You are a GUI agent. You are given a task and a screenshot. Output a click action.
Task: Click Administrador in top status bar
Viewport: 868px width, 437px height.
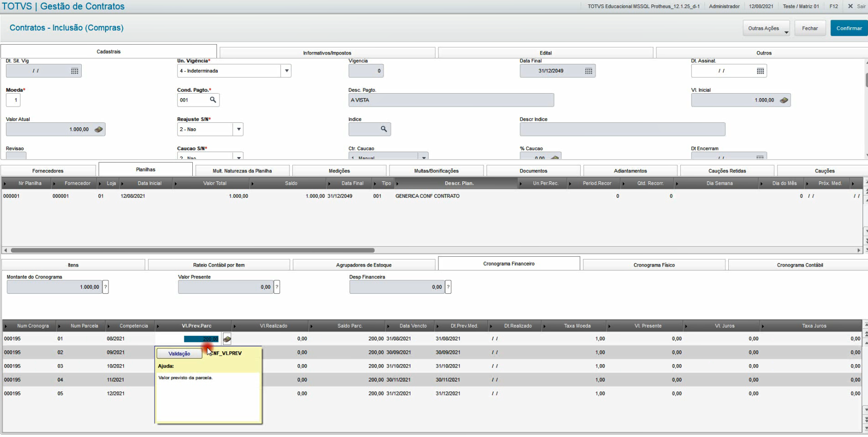724,6
